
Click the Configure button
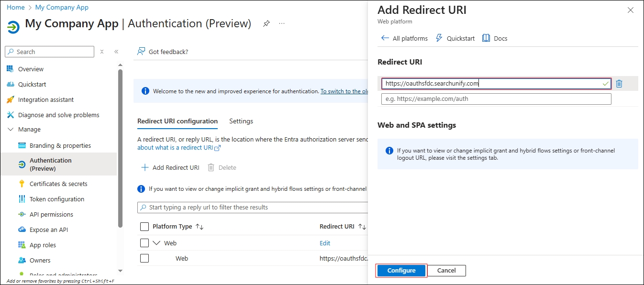[401, 271]
